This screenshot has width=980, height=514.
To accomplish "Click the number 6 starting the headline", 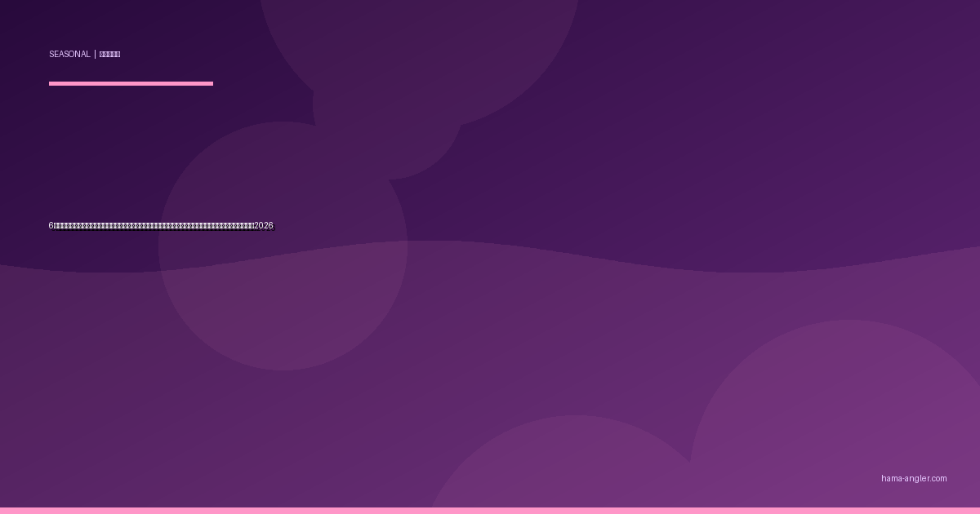I will (51, 226).
